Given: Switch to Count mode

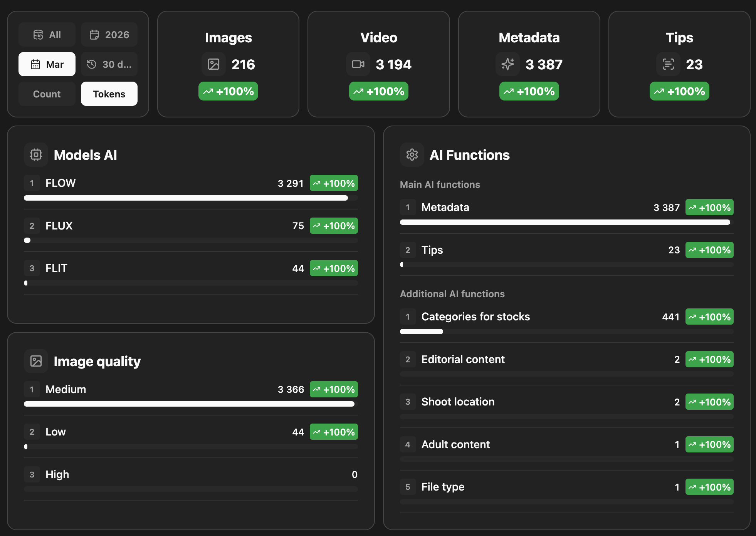Looking at the screenshot, I should (47, 94).
